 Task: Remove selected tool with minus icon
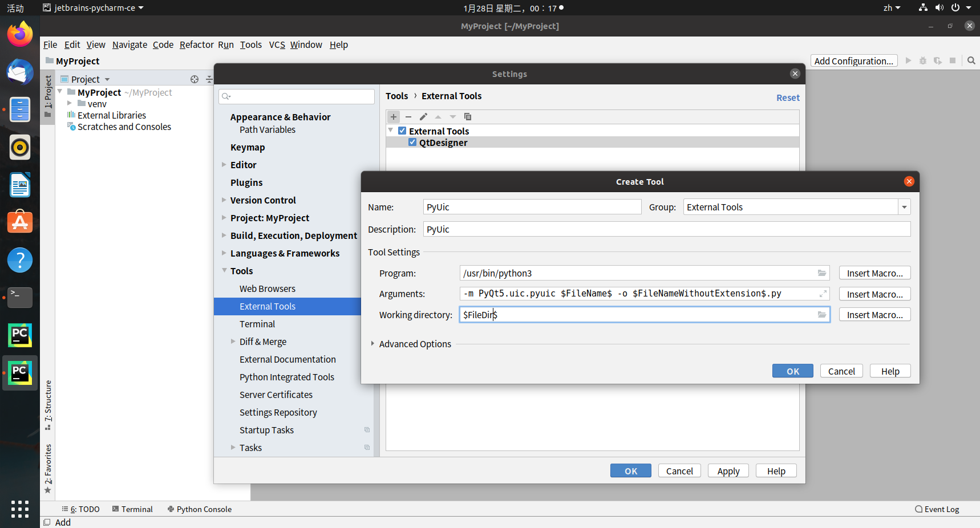pyautogui.click(x=408, y=117)
